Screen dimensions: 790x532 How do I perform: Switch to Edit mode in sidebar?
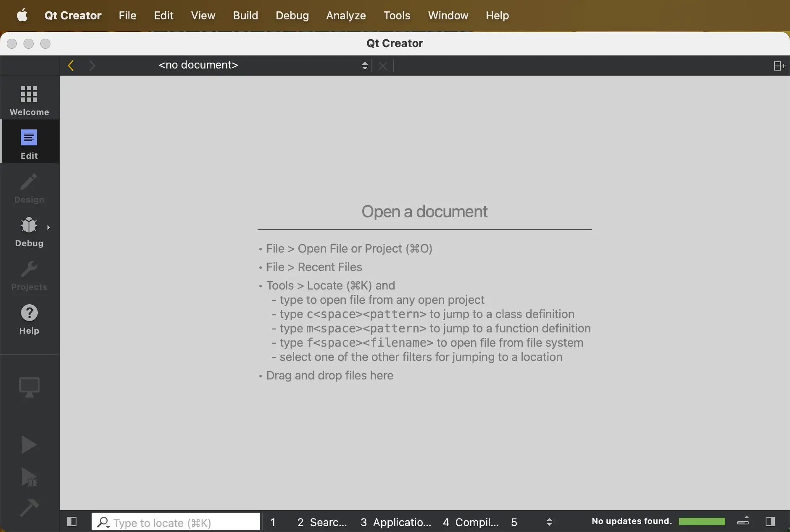point(29,144)
